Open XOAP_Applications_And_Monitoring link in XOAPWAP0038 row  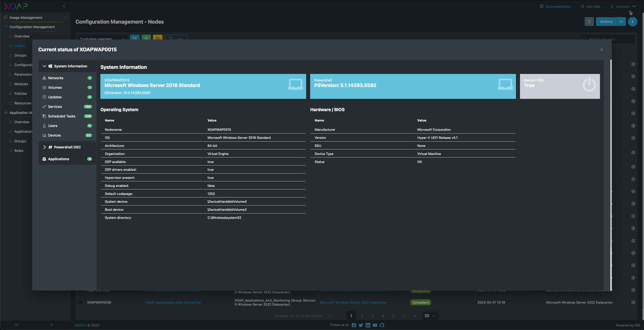[x=173, y=302]
